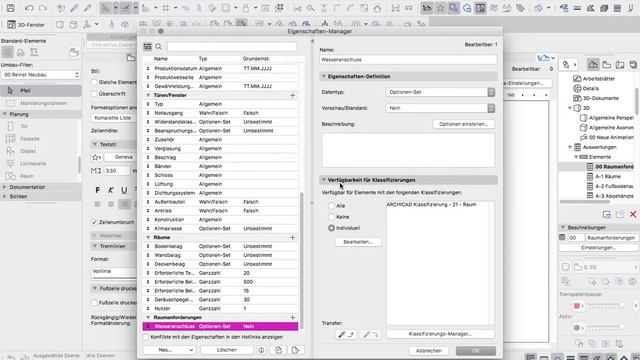Click the Save icon in main toolbar
Screen dimensions: 640x360
[11, 8]
